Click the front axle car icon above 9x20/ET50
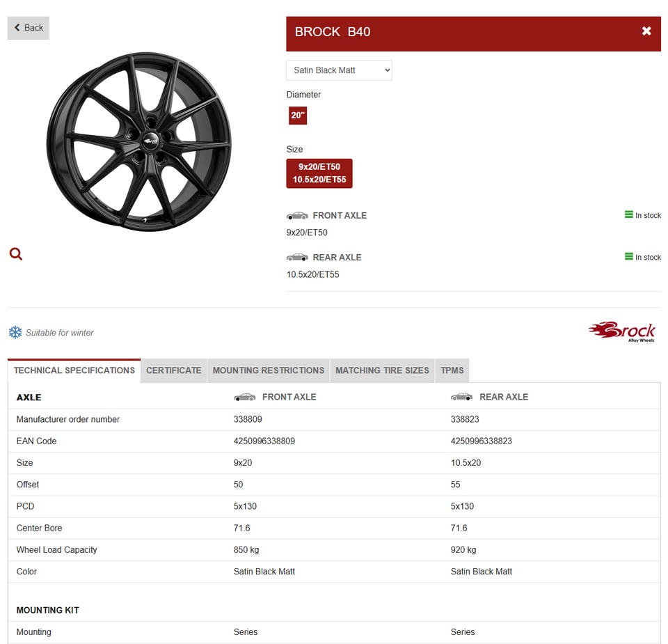 tap(297, 216)
